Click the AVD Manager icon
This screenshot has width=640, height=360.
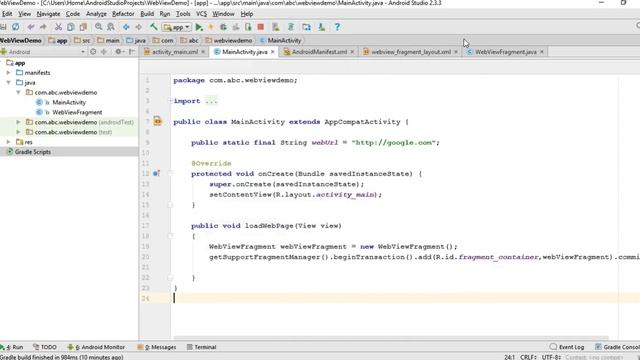coord(276,27)
